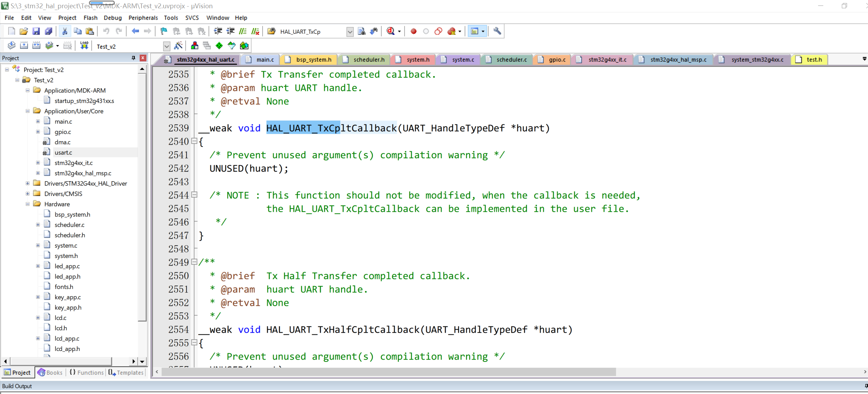
Task: Insert breakpoint with red circle icon
Action: (x=413, y=31)
